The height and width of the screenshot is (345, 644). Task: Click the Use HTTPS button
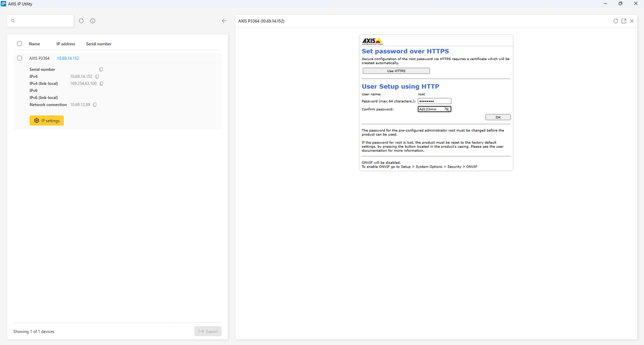click(396, 71)
